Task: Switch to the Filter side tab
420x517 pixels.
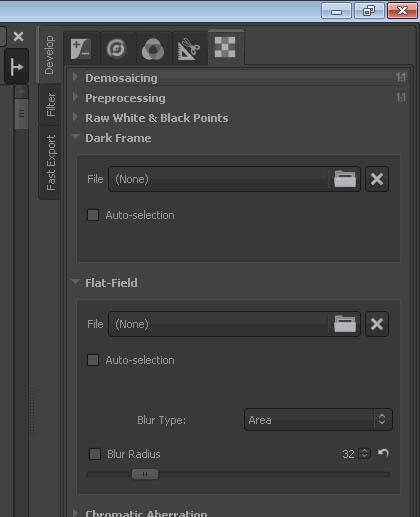Action: coord(50,105)
